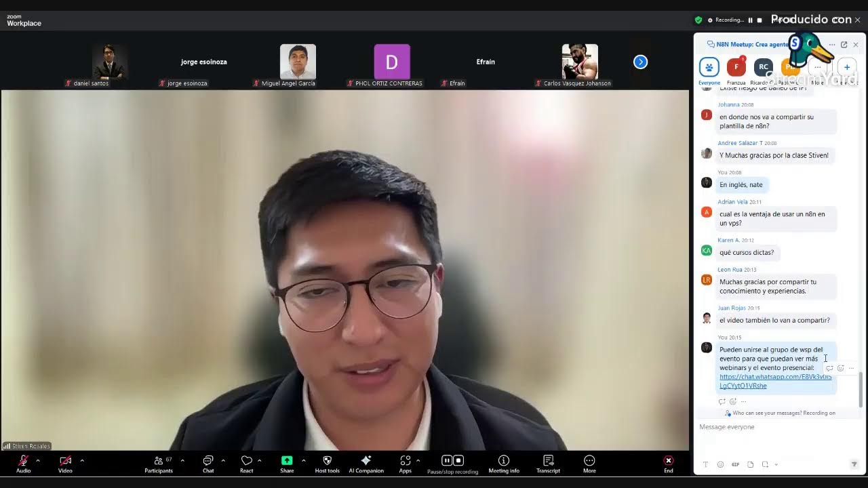Viewport: 868px width, 488px height.
Task: Open the More options menu in toolbar
Action: [x=589, y=463]
